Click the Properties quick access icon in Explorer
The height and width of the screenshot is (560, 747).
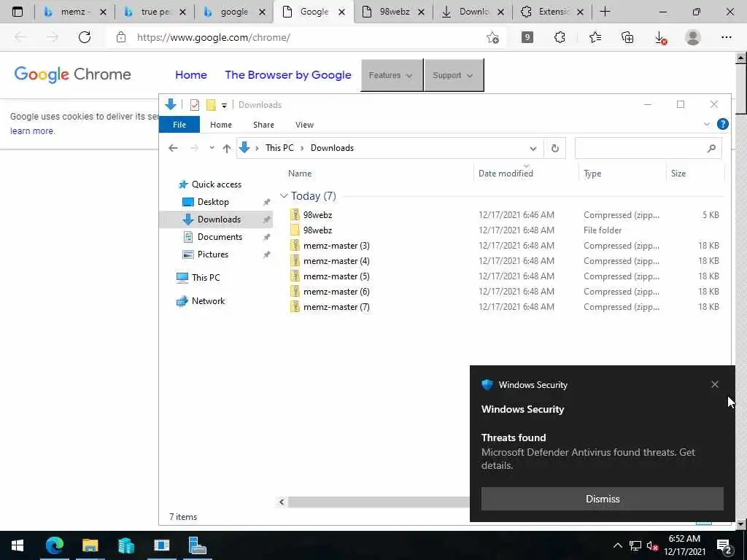point(194,105)
